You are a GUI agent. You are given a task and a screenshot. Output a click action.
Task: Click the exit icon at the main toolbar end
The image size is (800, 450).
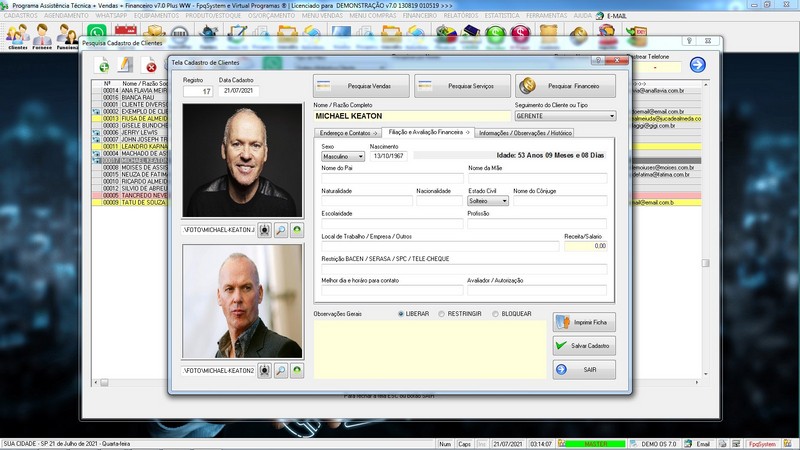(636, 36)
